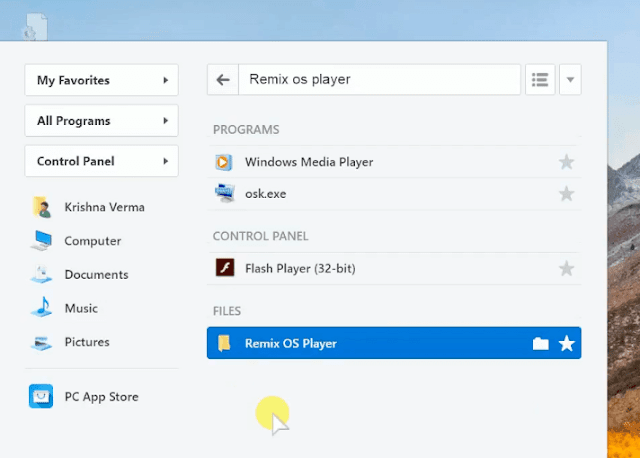Click the PC App Store icon
640x458 pixels.
41,396
